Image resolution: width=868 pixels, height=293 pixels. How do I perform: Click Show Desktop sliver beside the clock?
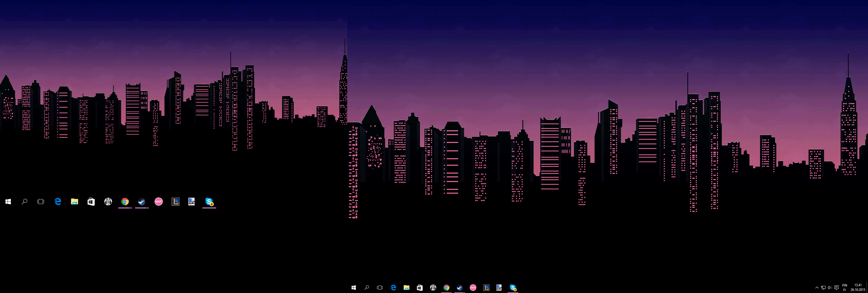[x=867, y=288]
